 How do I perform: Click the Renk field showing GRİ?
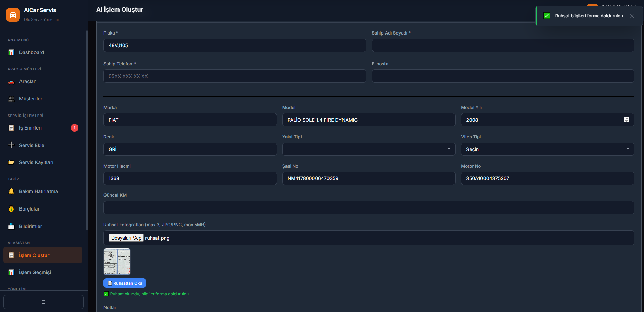[190, 149]
